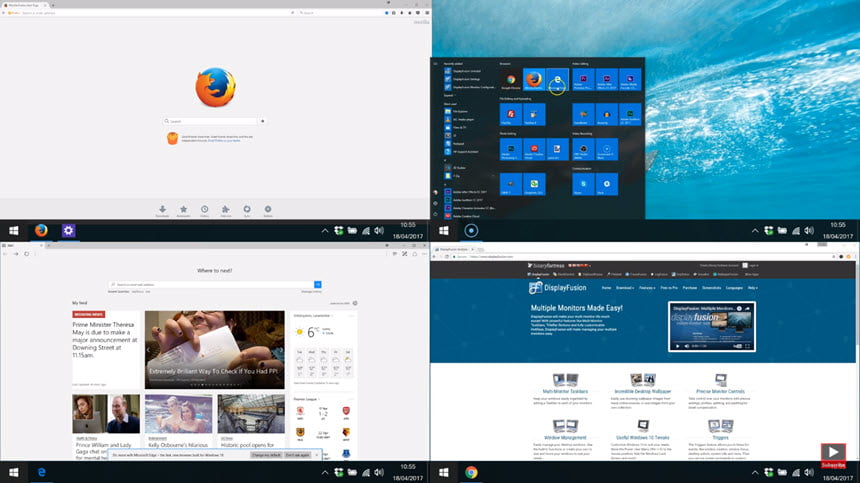The height and width of the screenshot is (483, 860).
Task: Select Free vs Pro in DisplayFusion navigation
Action: 669,288
